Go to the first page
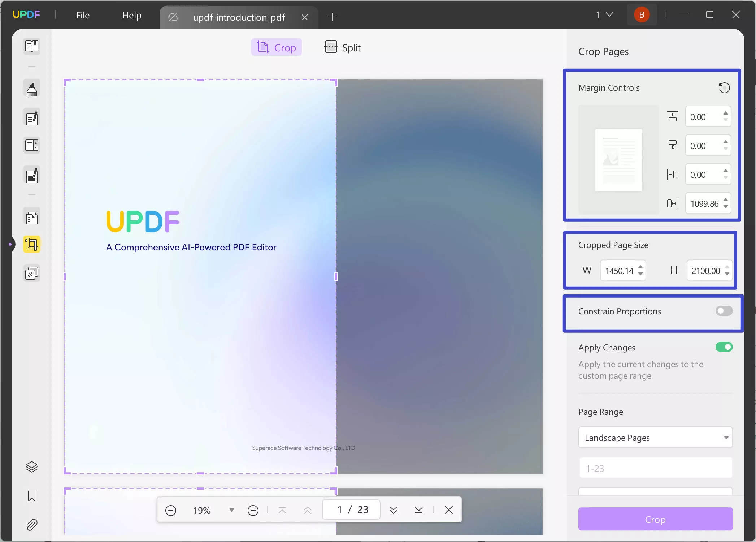 [x=282, y=510]
